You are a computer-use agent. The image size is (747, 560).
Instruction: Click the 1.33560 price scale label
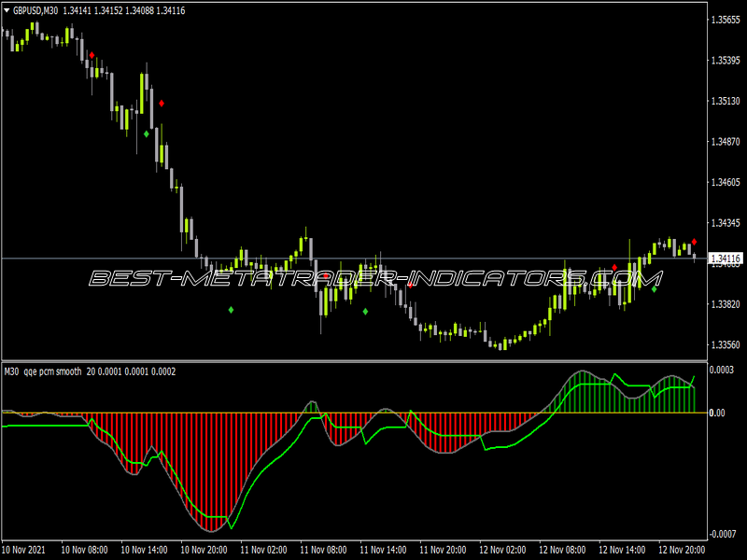(726, 344)
